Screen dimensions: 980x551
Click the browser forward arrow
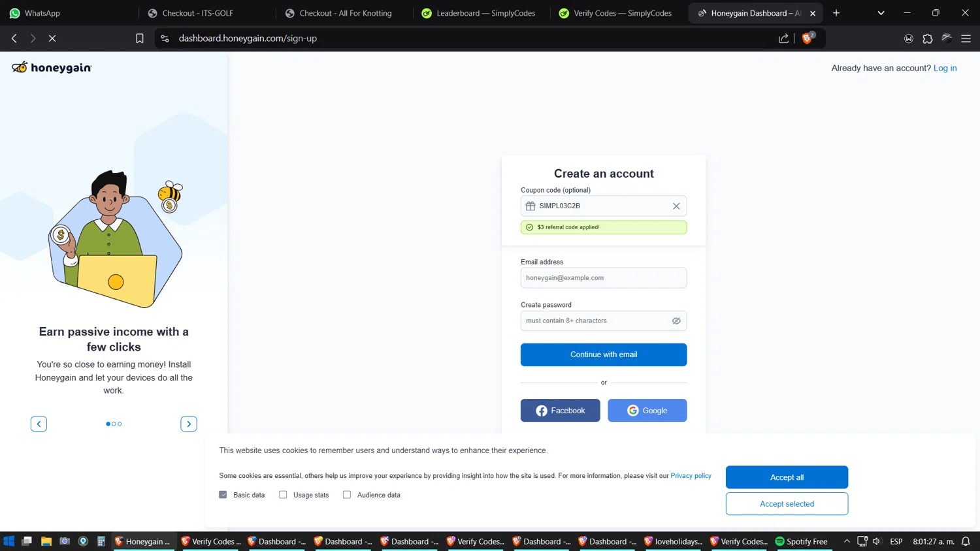click(x=33, y=39)
